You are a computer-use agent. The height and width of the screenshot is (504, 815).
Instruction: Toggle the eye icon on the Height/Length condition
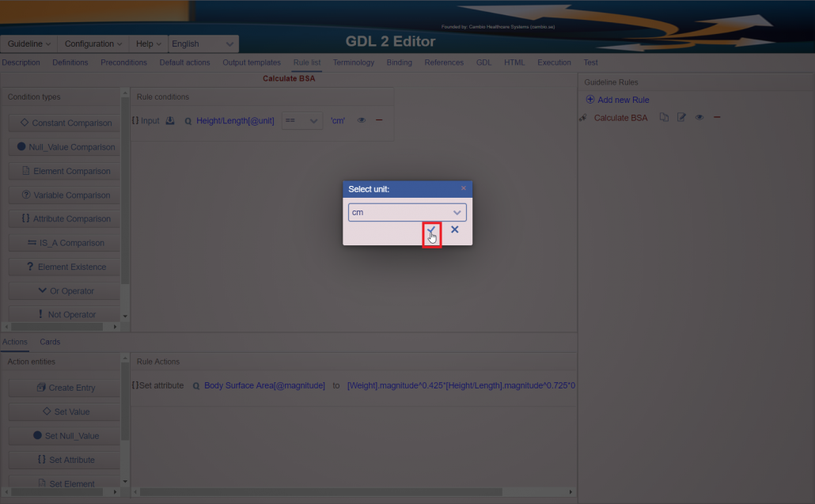click(x=361, y=121)
